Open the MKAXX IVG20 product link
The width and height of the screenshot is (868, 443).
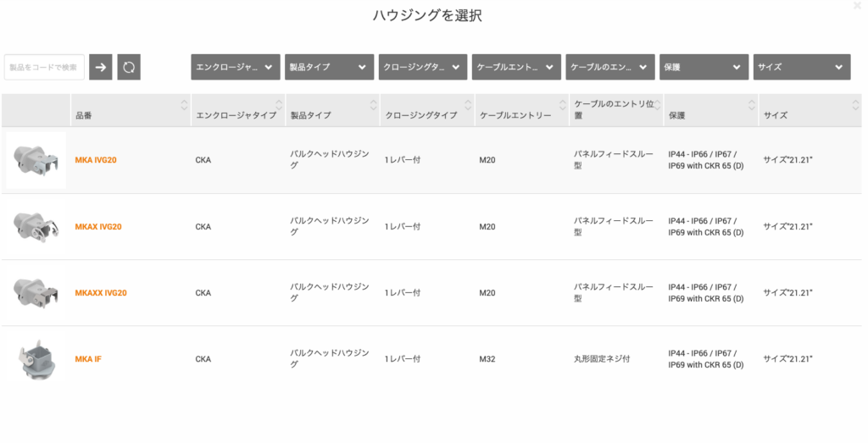101,292
